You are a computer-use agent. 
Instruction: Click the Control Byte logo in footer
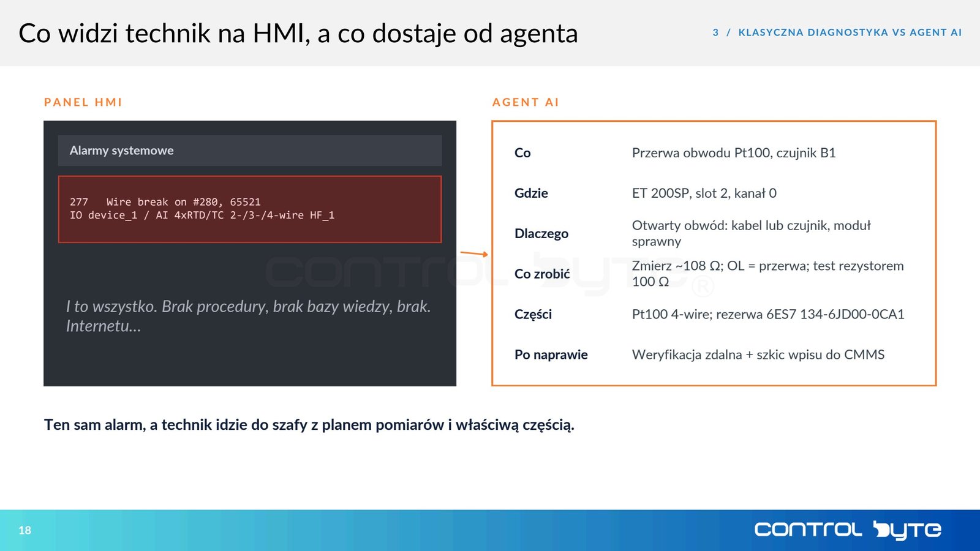click(x=848, y=530)
